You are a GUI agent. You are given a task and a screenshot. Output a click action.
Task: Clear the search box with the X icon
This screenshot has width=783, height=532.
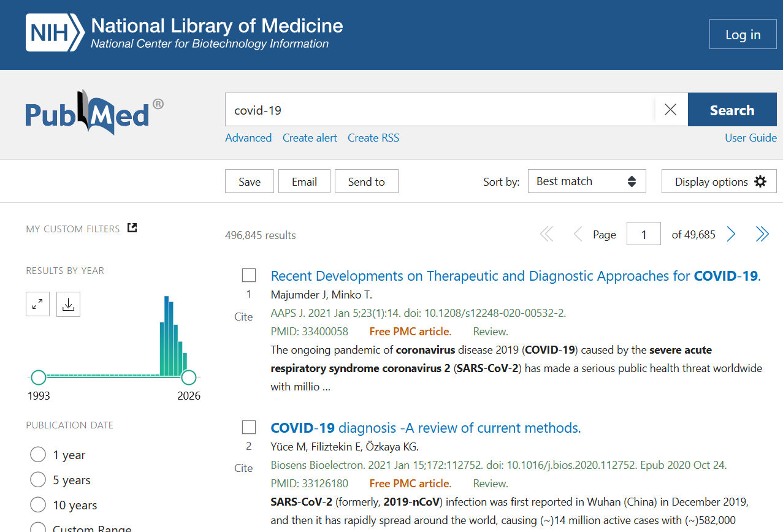670,109
